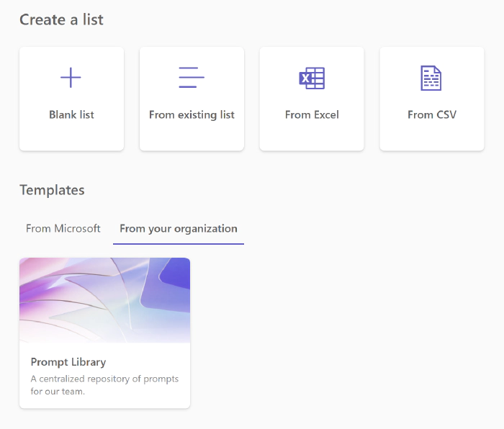The width and height of the screenshot is (504, 429).
Task: Click the 'Create a list' heading
Action: (x=61, y=19)
